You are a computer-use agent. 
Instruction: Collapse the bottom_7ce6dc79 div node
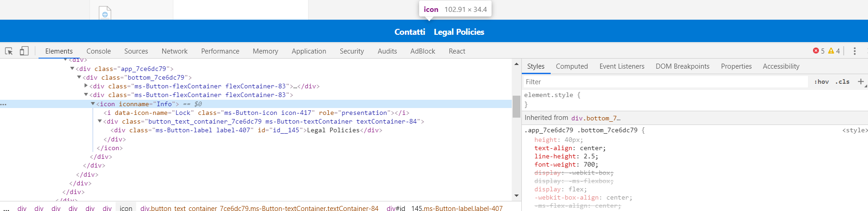[x=79, y=77]
